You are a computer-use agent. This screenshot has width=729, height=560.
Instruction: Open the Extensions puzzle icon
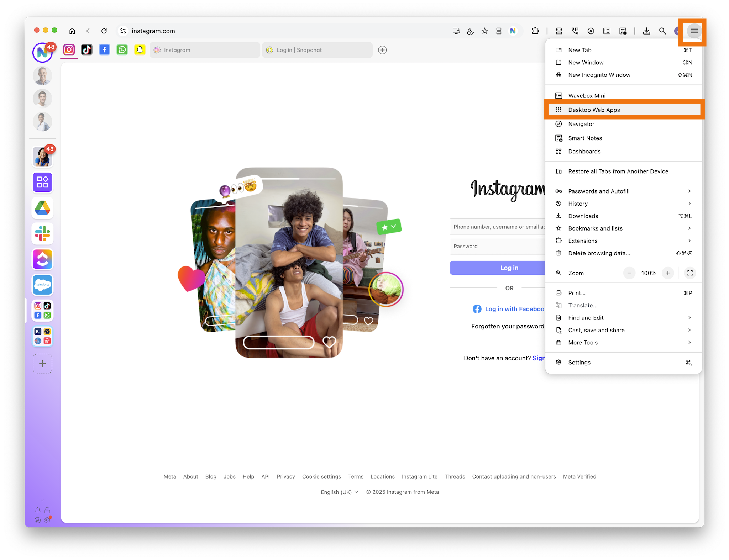pos(535,31)
